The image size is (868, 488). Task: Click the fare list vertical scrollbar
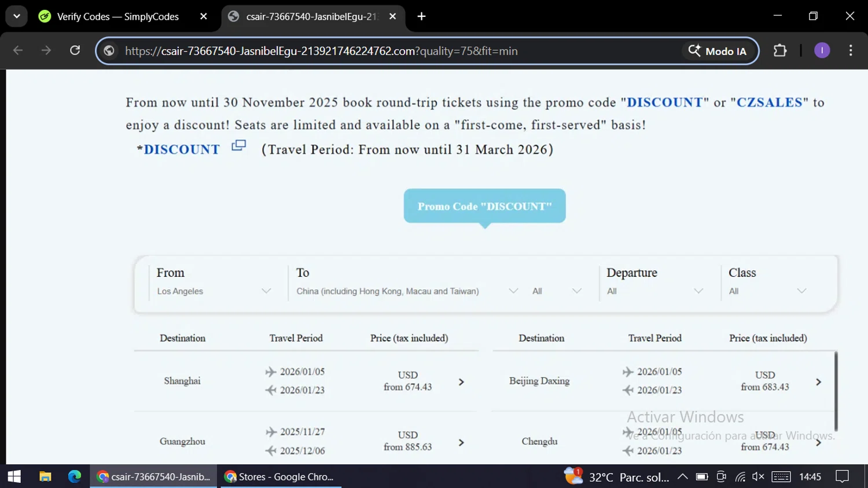(x=836, y=391)
